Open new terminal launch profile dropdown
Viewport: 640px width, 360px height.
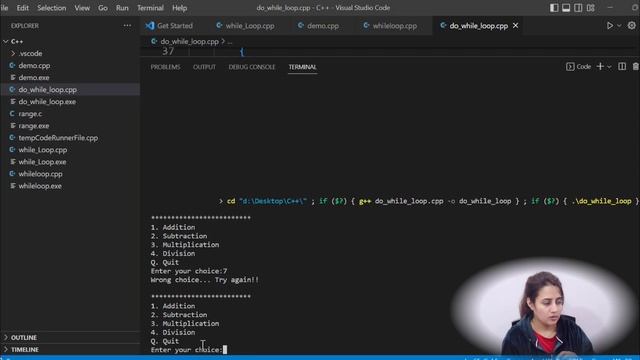(x=609, y=67)
